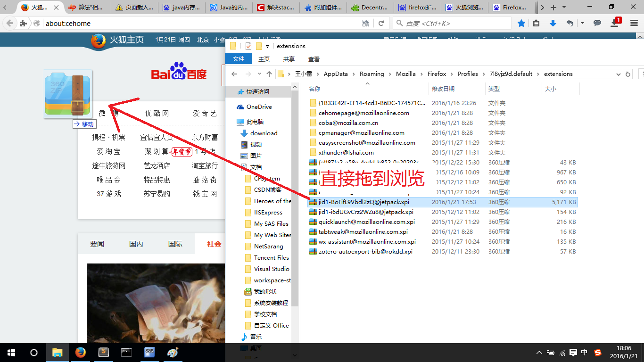Click the new folder icon in Explorer quick access toolbar
Screen dimensions: 644x362
coord(259,46)
